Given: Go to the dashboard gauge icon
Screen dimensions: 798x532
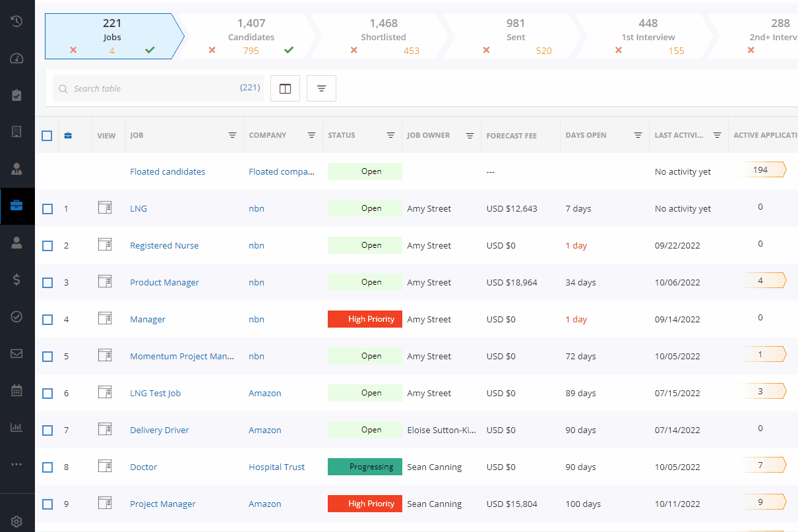Looking at the screenshot, I should pyautogui.click(x=17, y=59).
